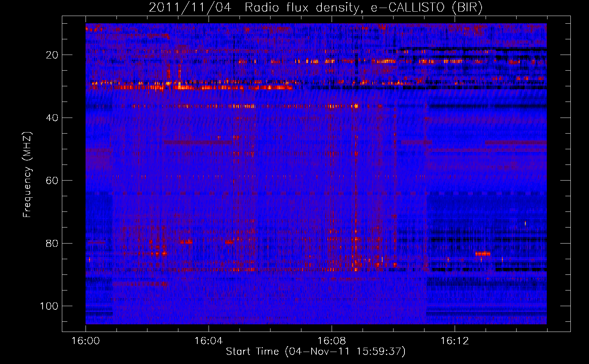Click the 'Frequency (MHZ)' axis label

tap(27, 175)
